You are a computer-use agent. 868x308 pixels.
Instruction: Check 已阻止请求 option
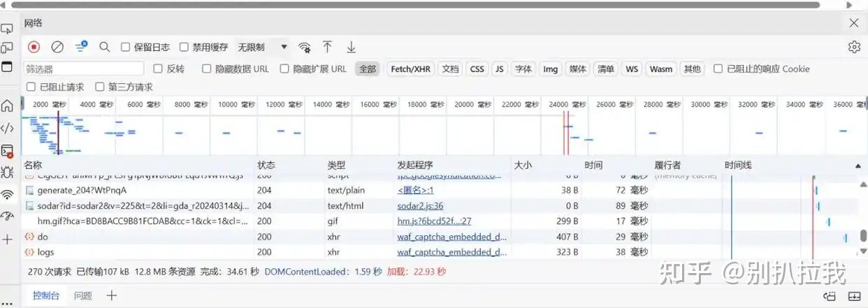[x=31, y=87]
